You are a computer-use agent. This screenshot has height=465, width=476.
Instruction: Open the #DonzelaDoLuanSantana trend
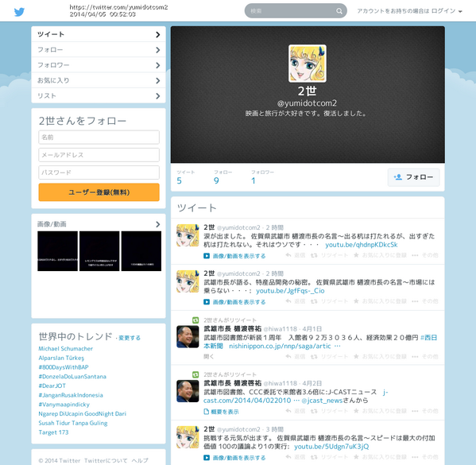pyautogui.click(x=72, y=377)
